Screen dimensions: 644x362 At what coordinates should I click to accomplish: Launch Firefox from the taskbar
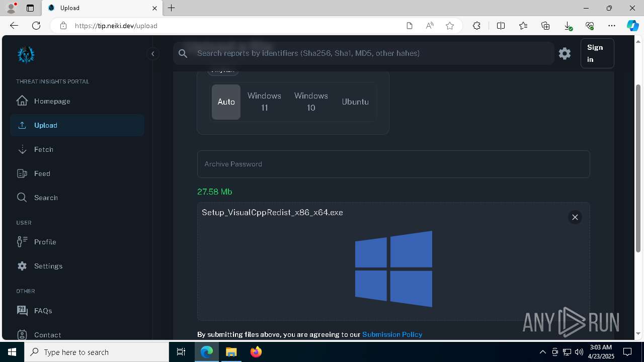pyautogui.click(x=256, y=352)
